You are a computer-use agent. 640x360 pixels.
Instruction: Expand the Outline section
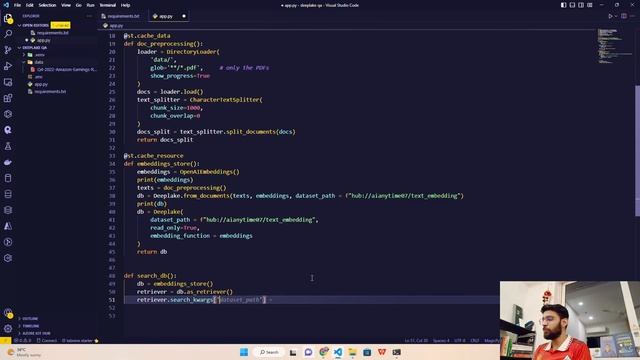coord(30,319)
